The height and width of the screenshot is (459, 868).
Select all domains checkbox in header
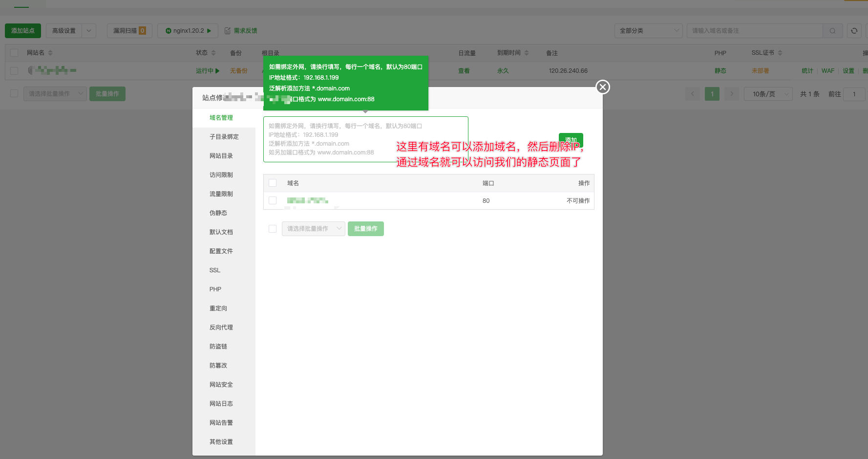coord(273,183)
